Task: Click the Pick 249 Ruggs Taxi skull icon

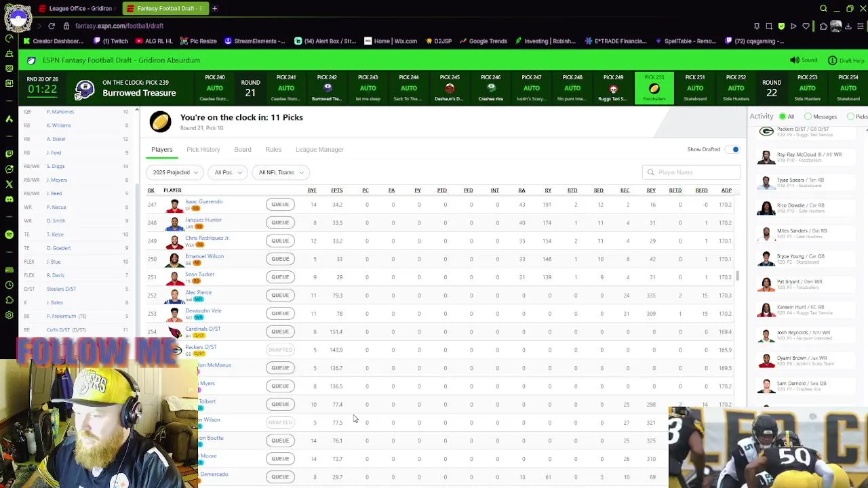Action: click(613, 89)
